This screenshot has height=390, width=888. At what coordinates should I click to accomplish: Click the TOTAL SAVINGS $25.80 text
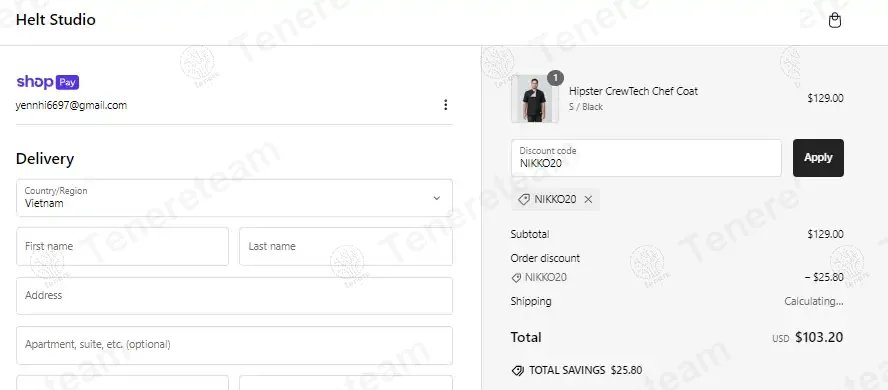[586, 371]
